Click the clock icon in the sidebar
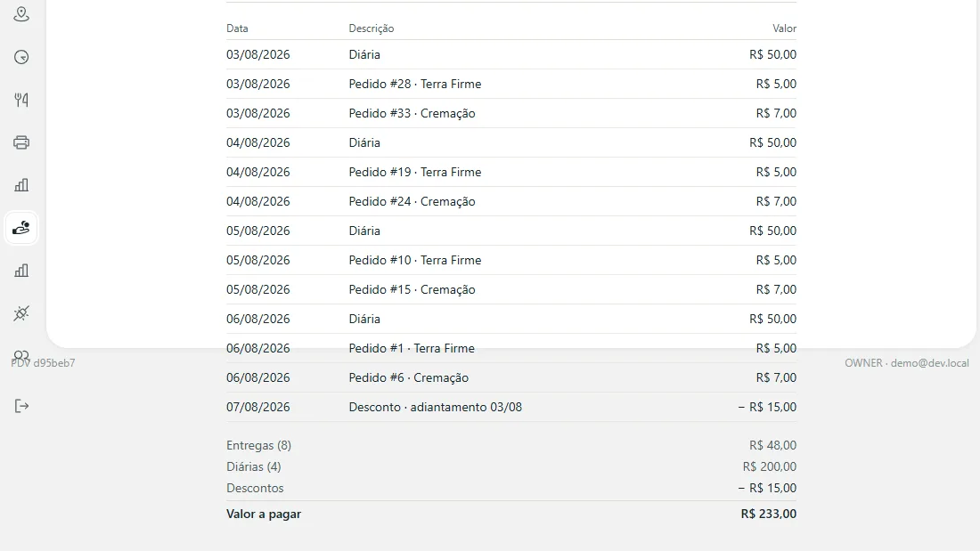Image resolution: width=980 pixels, height=551 pixels. [21, 57]
